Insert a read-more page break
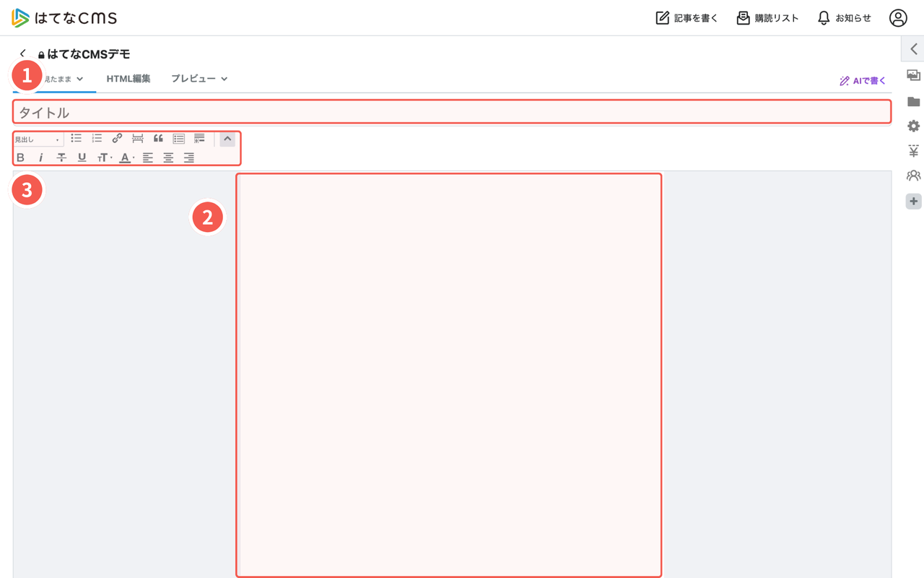Screen dimensions: 924x578 tap(137, 138)
